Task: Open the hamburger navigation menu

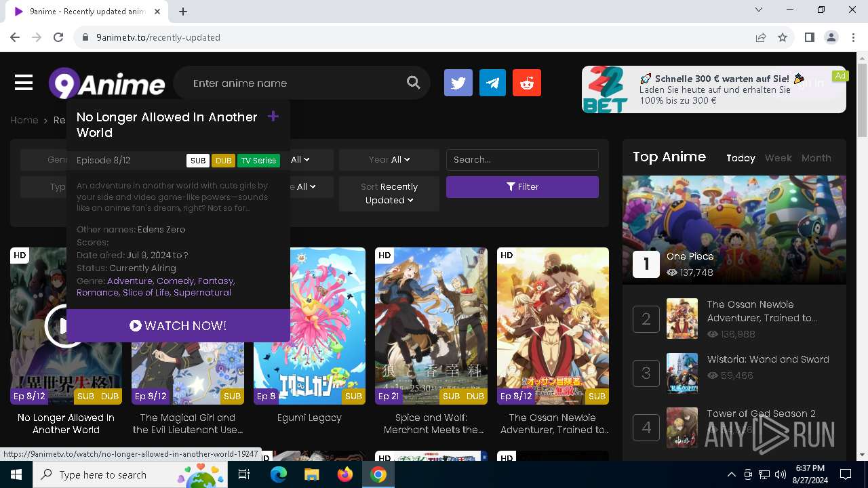Action: point(24,83)
